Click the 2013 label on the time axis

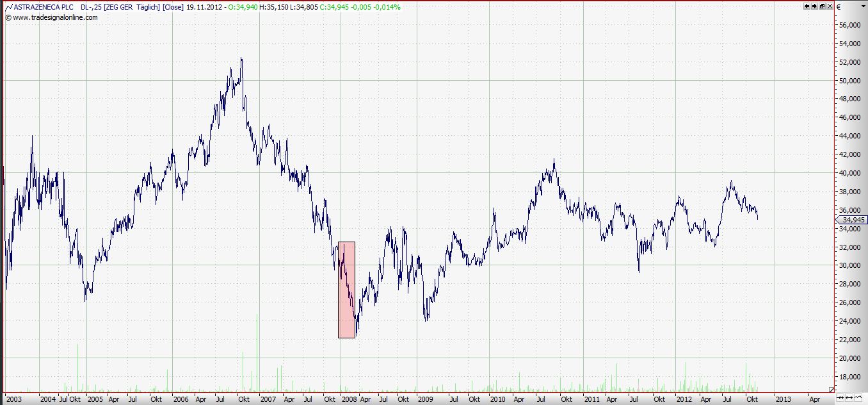[x=783, y=399]
